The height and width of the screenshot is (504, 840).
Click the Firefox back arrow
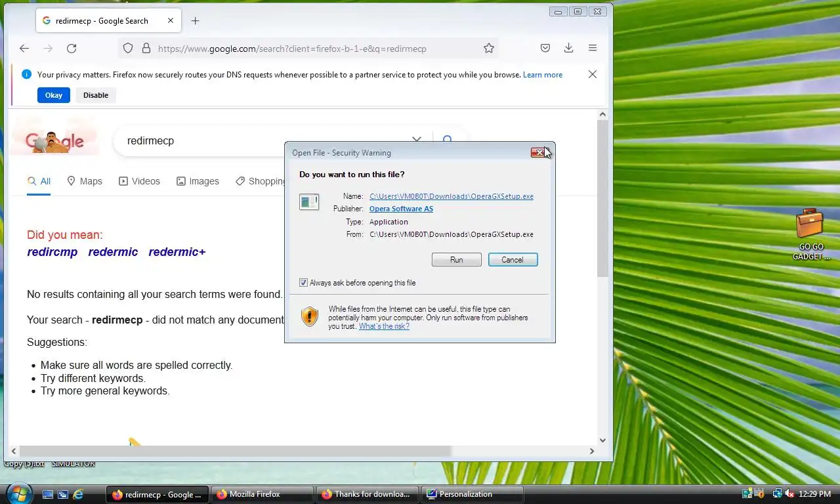point(24,48)
